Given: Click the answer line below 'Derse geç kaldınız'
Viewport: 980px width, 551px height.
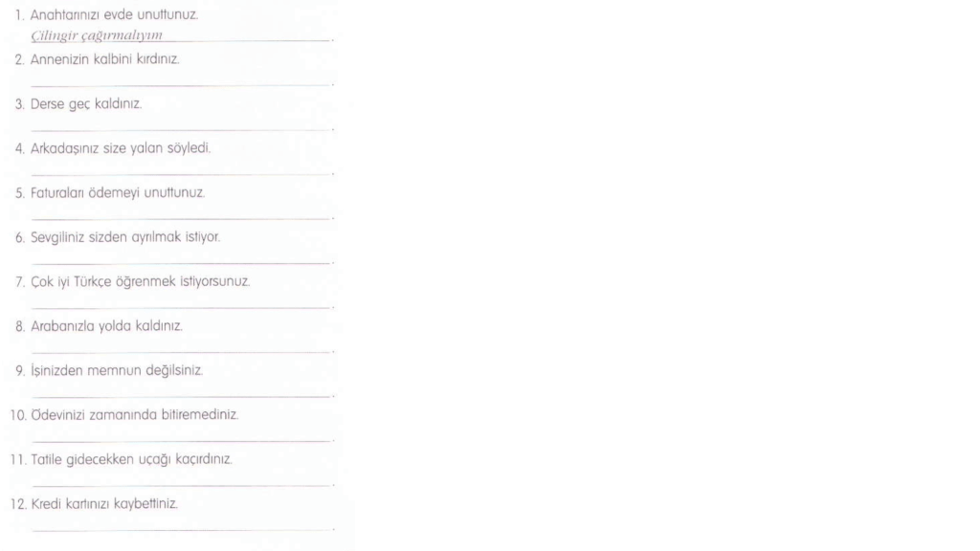Looking at the screenshot, I should [182, 126].
